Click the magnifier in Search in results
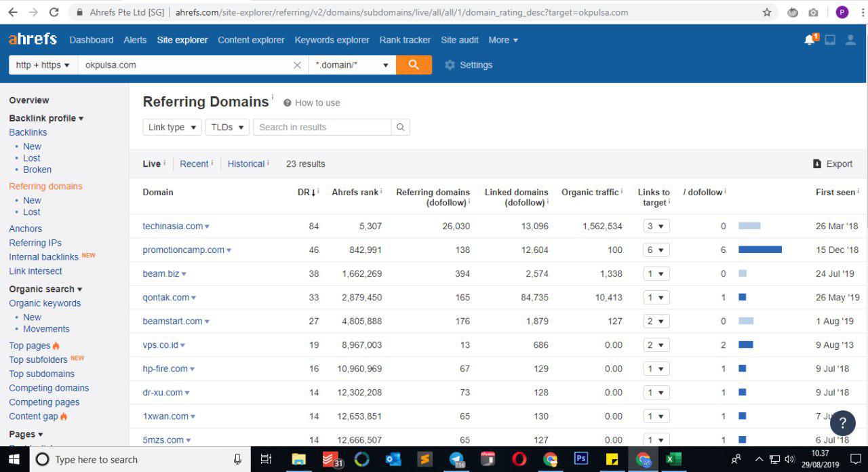The width and height of the screenshot is (868, 472). 400,127
